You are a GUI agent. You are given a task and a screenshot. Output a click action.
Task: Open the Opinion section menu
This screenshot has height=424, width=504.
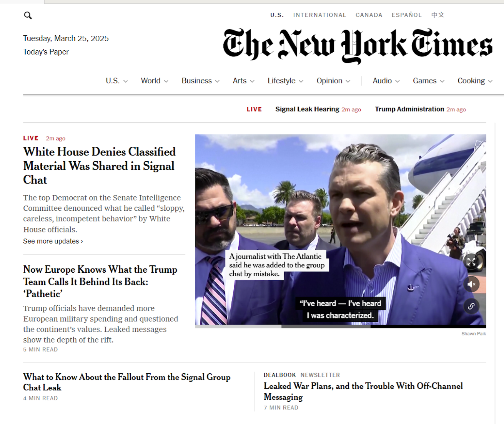click(333, 81)
